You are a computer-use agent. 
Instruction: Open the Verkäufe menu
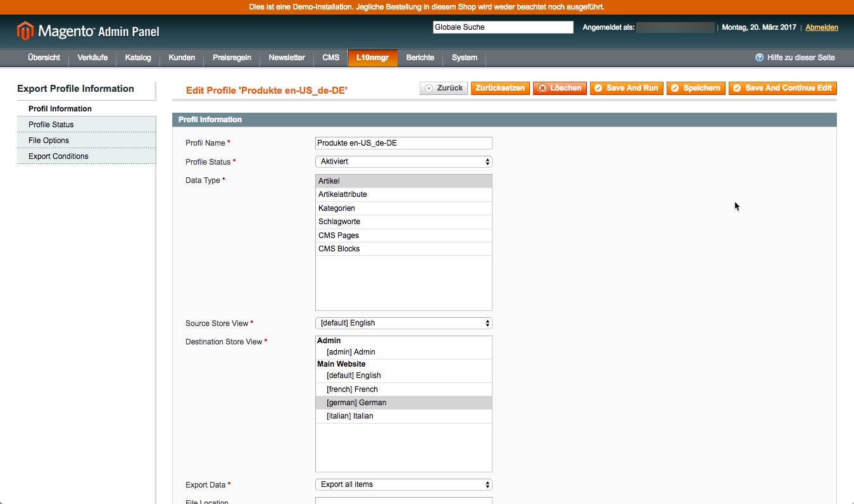click(x=92, y=58)
